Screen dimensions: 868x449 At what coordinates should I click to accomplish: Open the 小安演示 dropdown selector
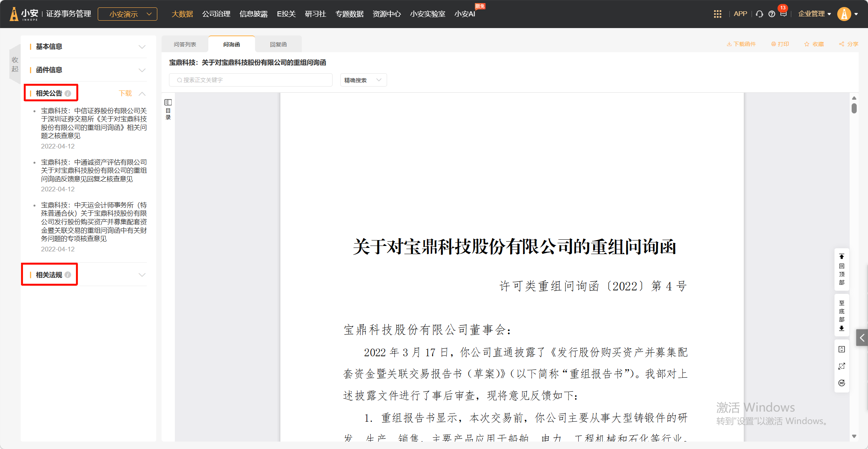127,14
